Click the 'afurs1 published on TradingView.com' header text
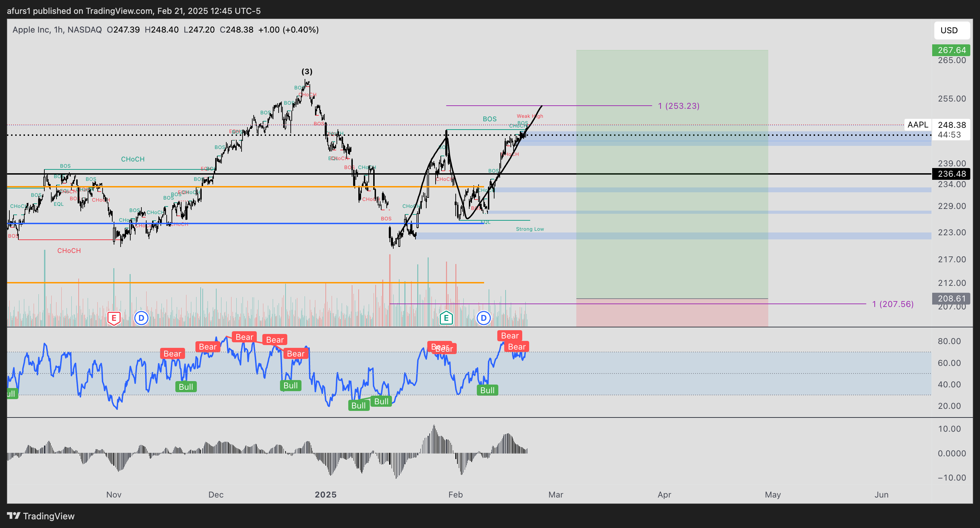Image resolution: width=980 pixels, height=528 pixels. point(80,11)
